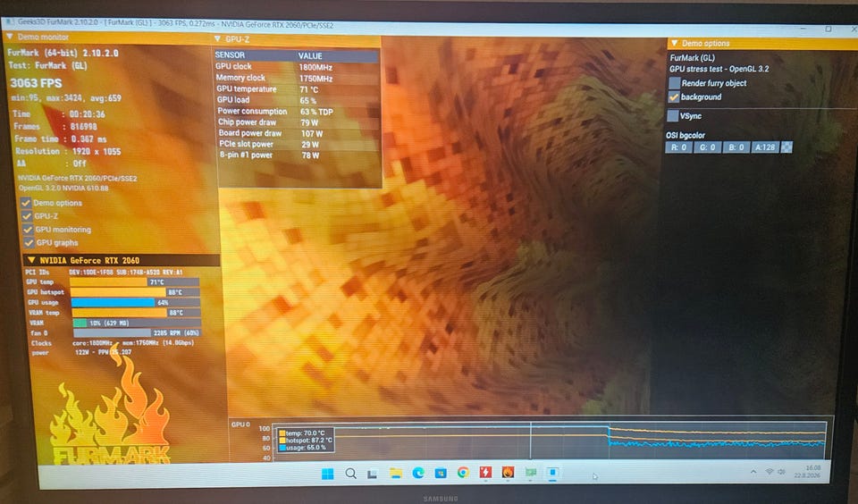
Task: Click the 3063 FPS readout
Action: [x=36, y=83]
